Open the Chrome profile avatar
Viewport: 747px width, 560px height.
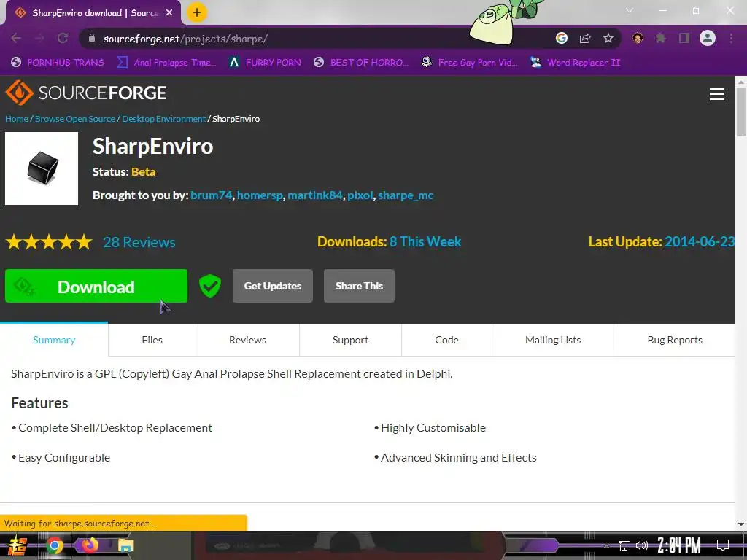708,38
